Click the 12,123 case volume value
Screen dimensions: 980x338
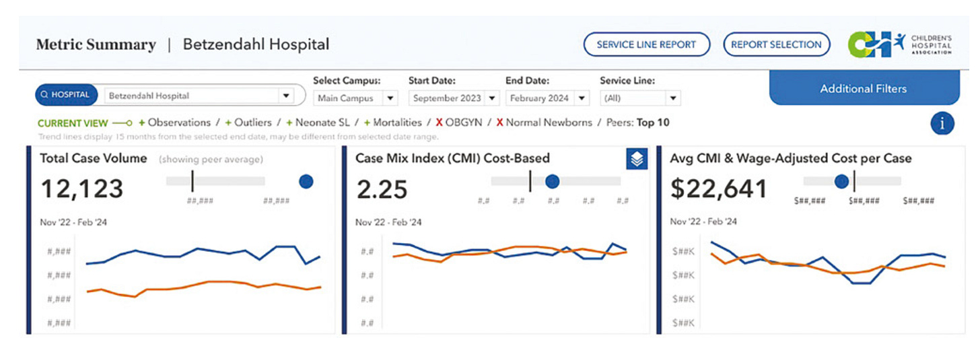coord(81,189)
